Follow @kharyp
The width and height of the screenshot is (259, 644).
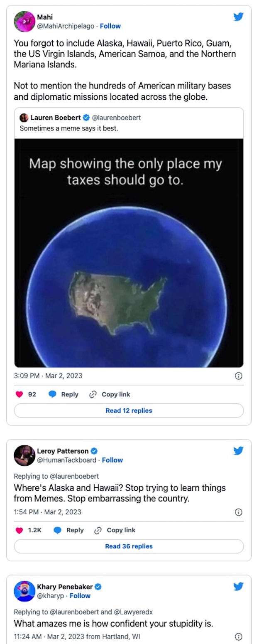(x=80, y=596)
